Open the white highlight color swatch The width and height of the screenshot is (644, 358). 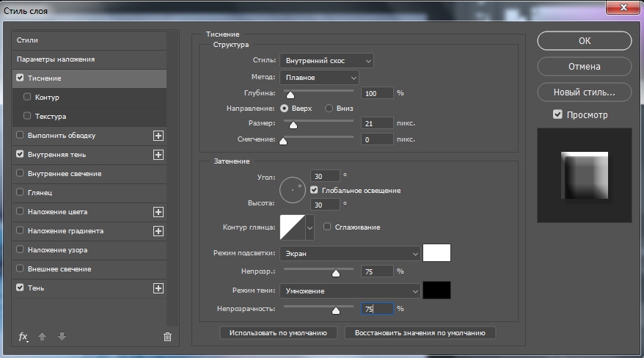(436, 253)
